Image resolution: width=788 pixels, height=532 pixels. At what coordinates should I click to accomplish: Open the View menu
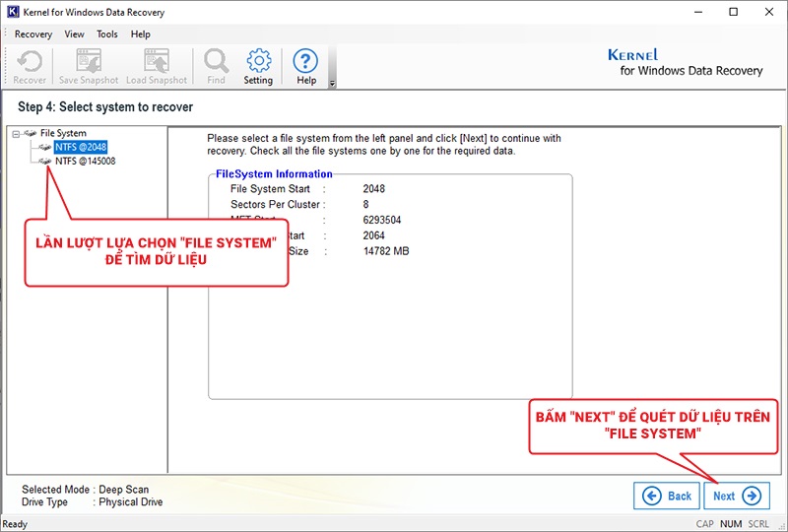point(75,34)
